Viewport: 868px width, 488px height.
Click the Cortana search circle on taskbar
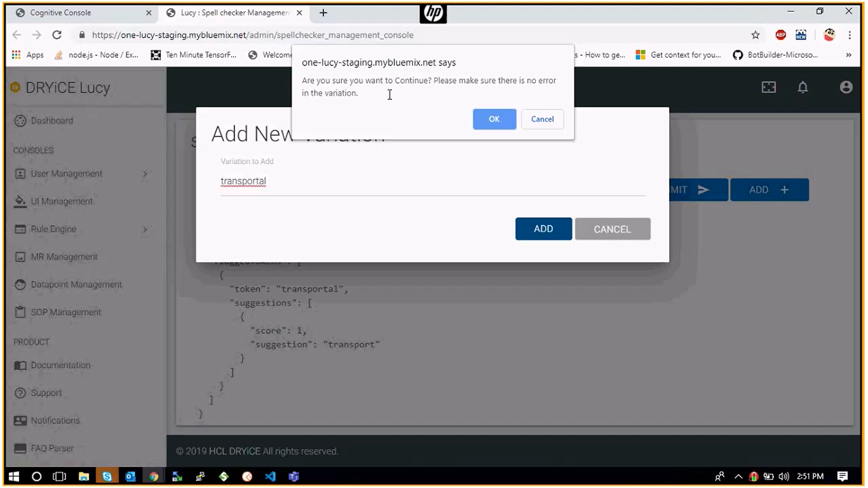tap(37, 476)
